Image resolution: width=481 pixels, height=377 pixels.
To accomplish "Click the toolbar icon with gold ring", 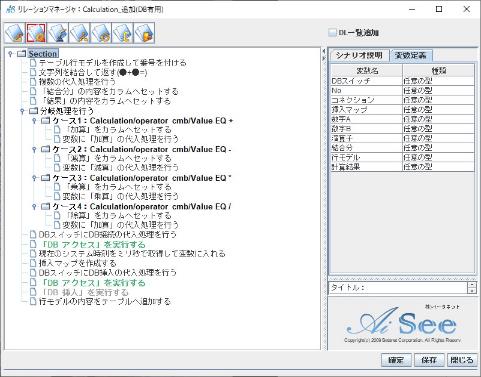I will click(x=101, y=33).
